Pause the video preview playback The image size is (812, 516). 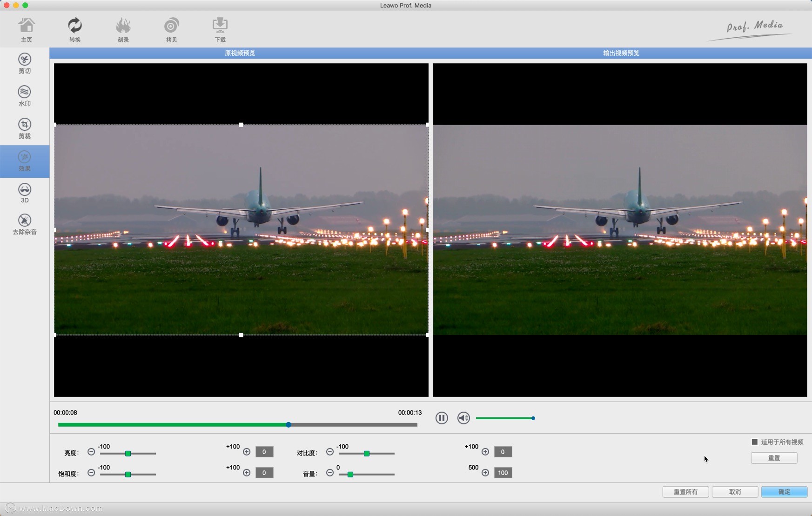tap(442, 418)
